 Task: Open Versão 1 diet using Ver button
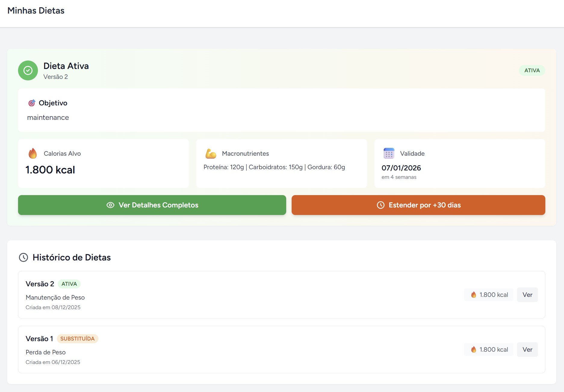[x=527, y=350]
